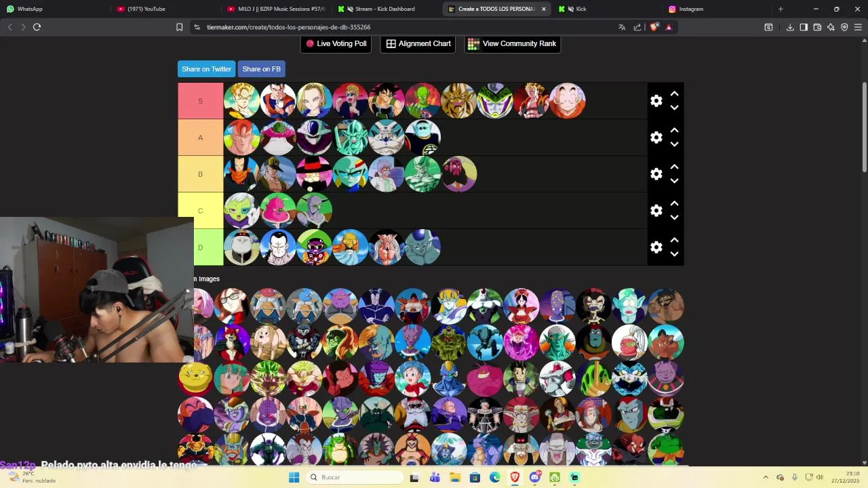Move the D tier row down
This screenshot has width=868, height=488.
point(674,254)
